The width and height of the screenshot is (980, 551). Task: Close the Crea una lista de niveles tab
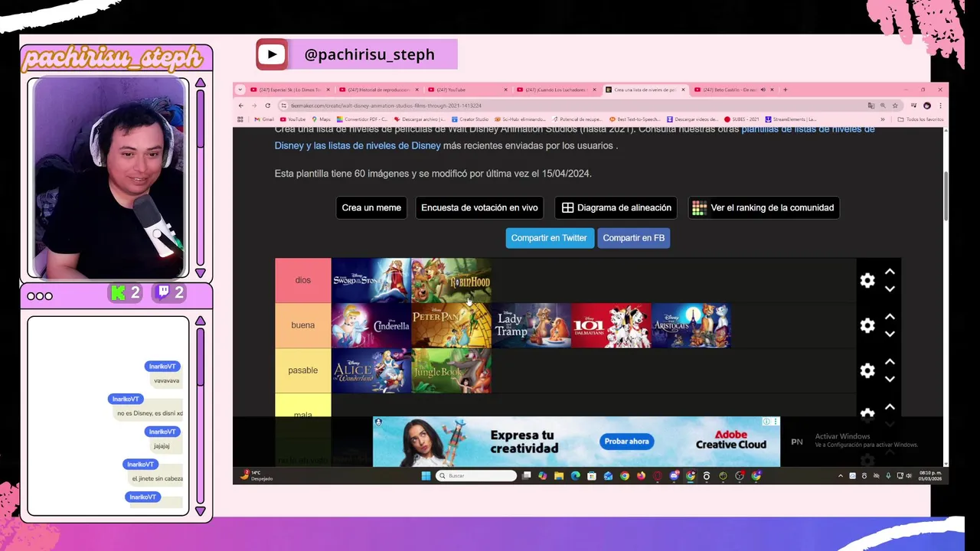(683, 90)
